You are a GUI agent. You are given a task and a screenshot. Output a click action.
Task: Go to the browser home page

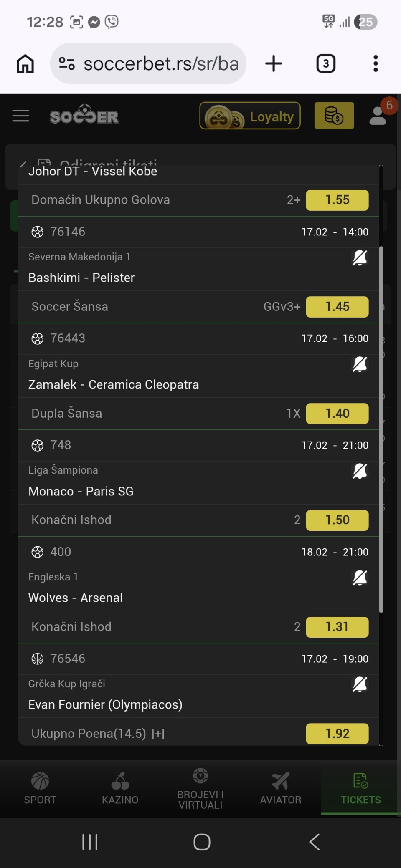click(x=25, y=64)
